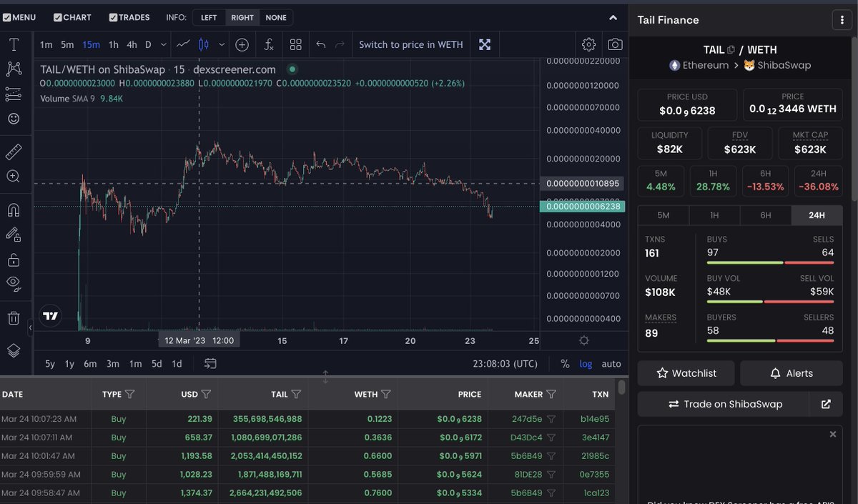
Task: Select 4h chart interval
Action: click(132, 44)
